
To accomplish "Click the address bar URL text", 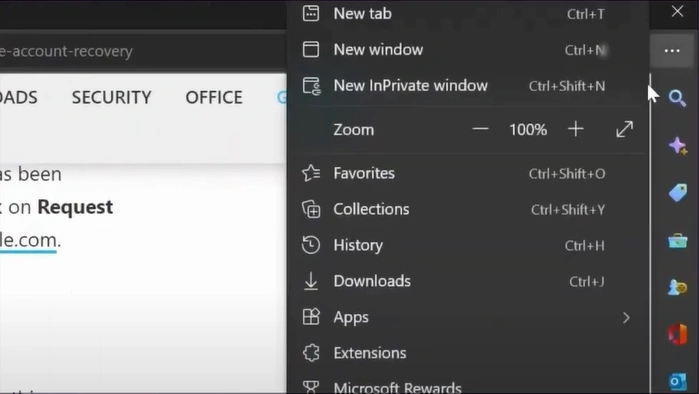I will pyautogui.click(x=66, y=51).
